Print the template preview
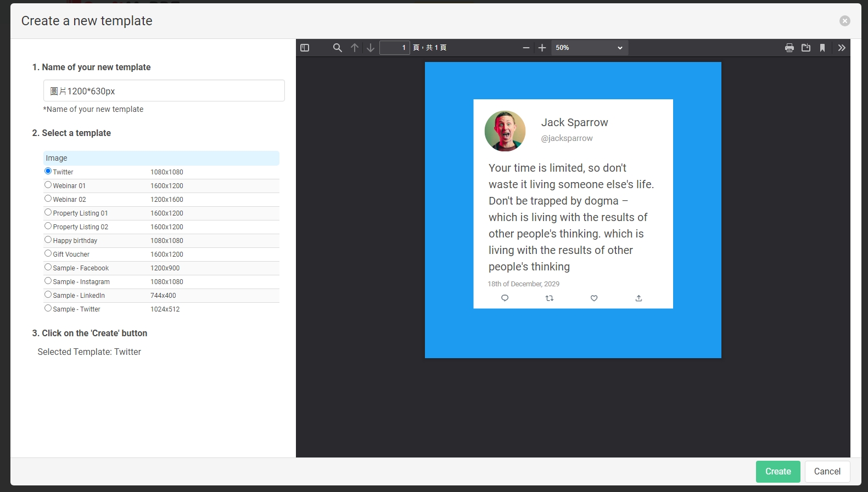868x492 pixels. click(x=789, y=48)
